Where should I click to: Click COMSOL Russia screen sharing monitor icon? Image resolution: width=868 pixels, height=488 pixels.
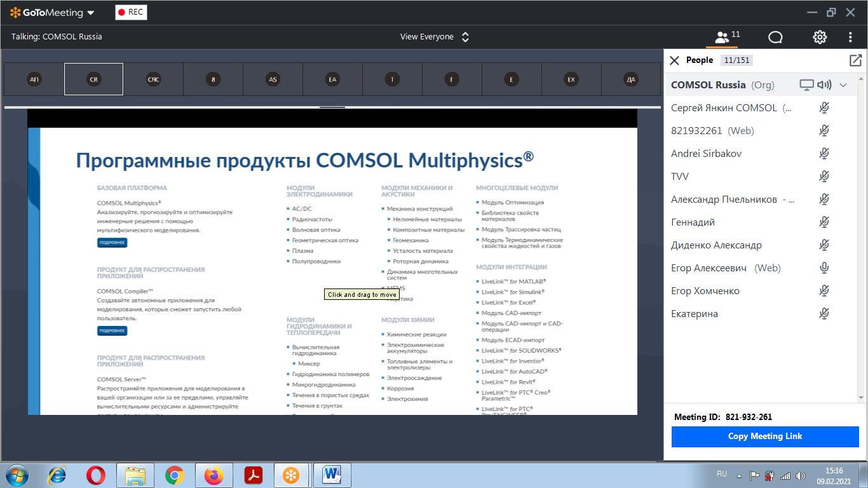(806, 85)
